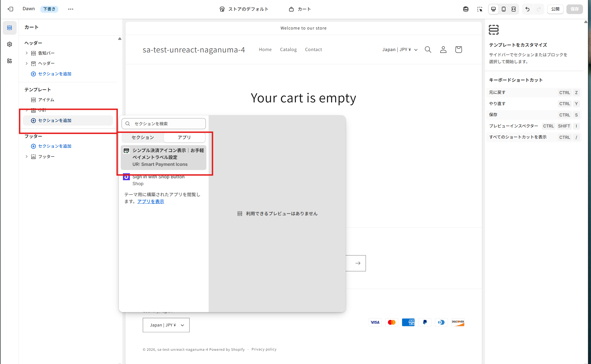Click the アプリを表示 link
Screen dimensions: 591x364
[151, 201]
